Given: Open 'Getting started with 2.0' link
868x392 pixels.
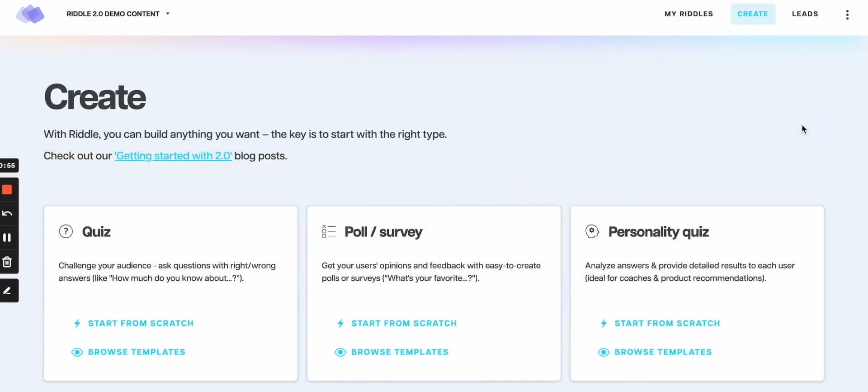Looking at the screenshot, I should click(173, 156).
